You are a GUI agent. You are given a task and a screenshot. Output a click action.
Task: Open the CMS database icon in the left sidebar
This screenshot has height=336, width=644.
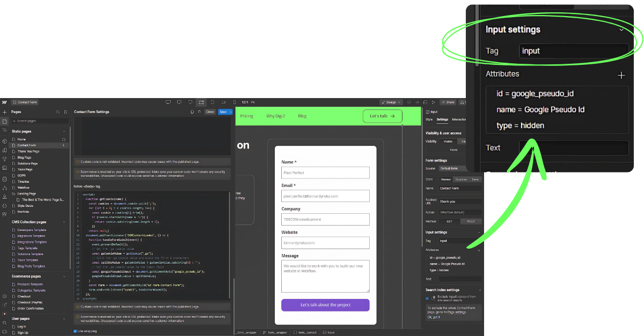point(4,179)
